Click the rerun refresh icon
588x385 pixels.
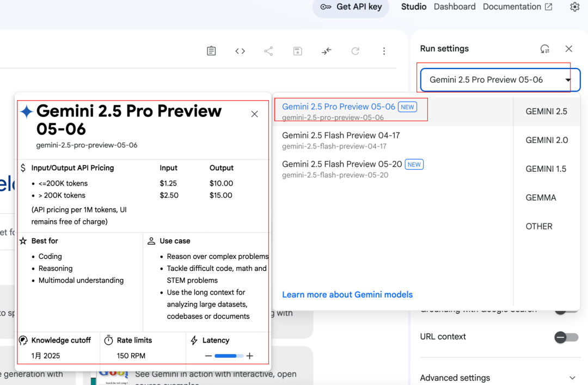click(x=355, y=51)
